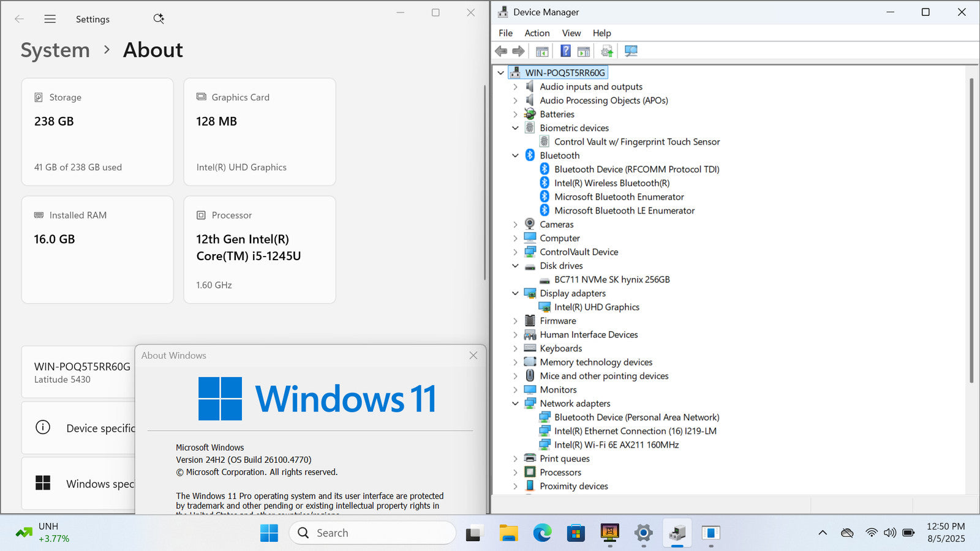This screenshot has width=980, height=551.
Task: Collapse the Network adapters category
Action: tap(515, 403)
